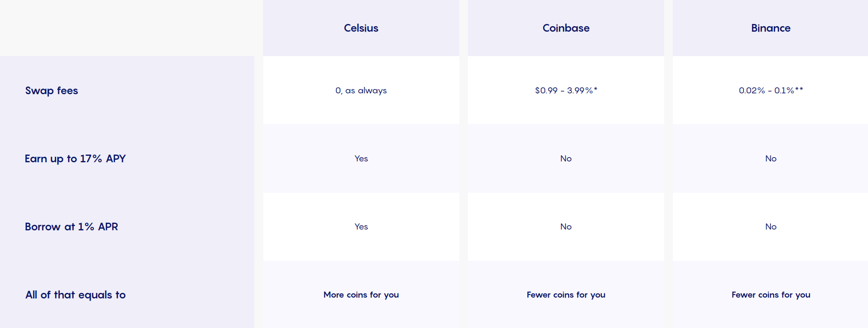This screenshot has width=868, height=328.
Task: Click No in the Binance Earn APY cell
Action: tap(771, 158)
